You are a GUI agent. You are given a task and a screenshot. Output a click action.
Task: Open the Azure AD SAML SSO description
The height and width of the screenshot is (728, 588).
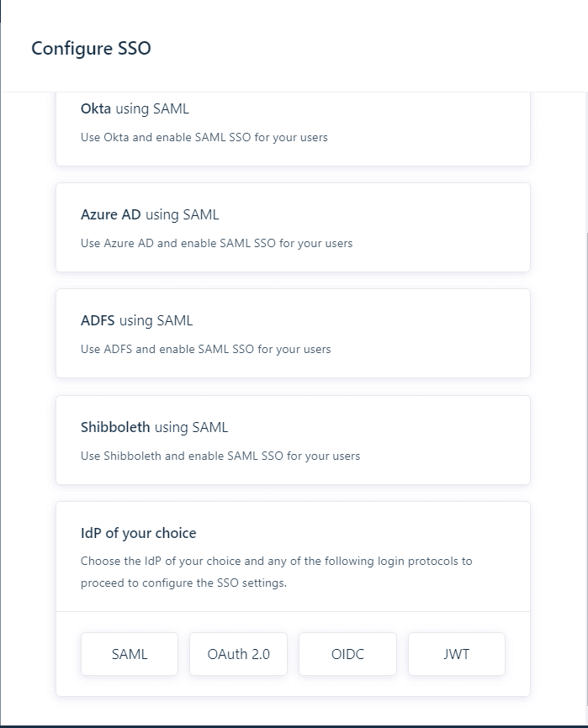216,243
